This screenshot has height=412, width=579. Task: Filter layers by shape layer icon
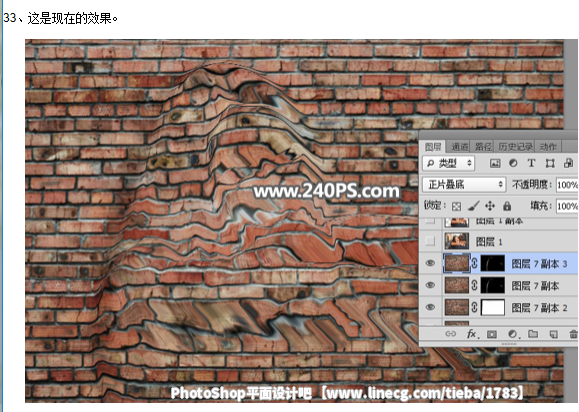pos(550,163)
